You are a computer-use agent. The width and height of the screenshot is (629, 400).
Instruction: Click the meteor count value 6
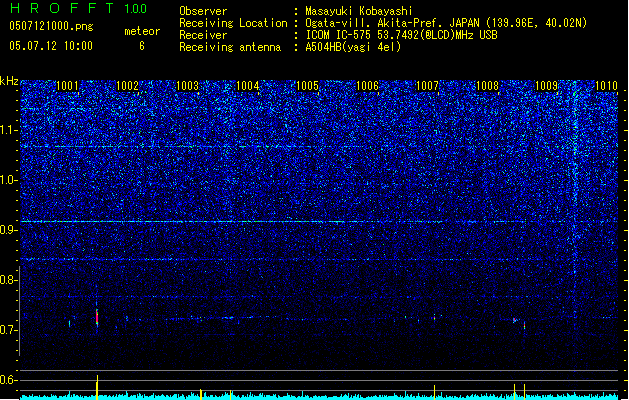pos(142,46)
